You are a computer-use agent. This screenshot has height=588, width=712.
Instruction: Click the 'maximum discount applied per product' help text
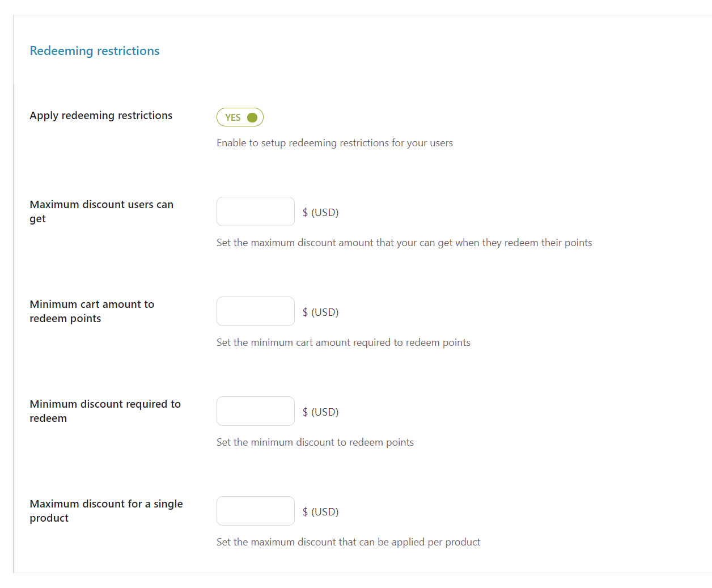[x=348, y=542]
